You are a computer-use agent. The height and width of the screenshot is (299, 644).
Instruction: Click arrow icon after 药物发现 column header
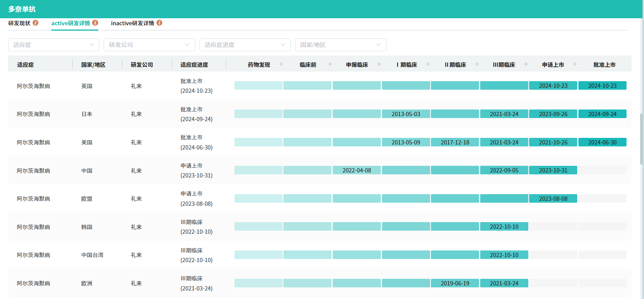pos(281,64)
